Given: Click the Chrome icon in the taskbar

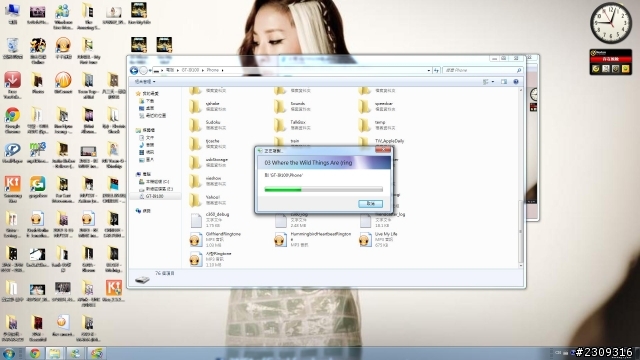Looking at the screenshot, I should tap(34, 353).
